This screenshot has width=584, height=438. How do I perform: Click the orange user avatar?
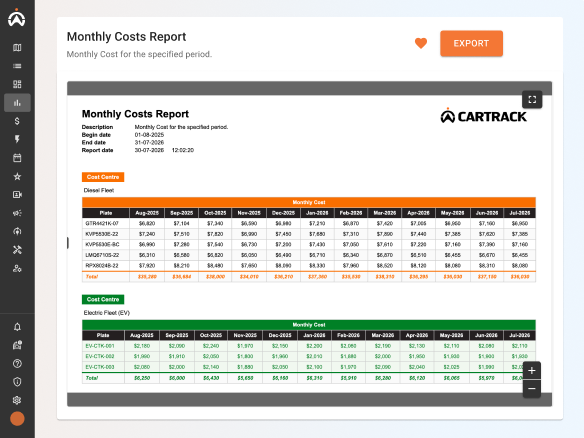(17, 419)
